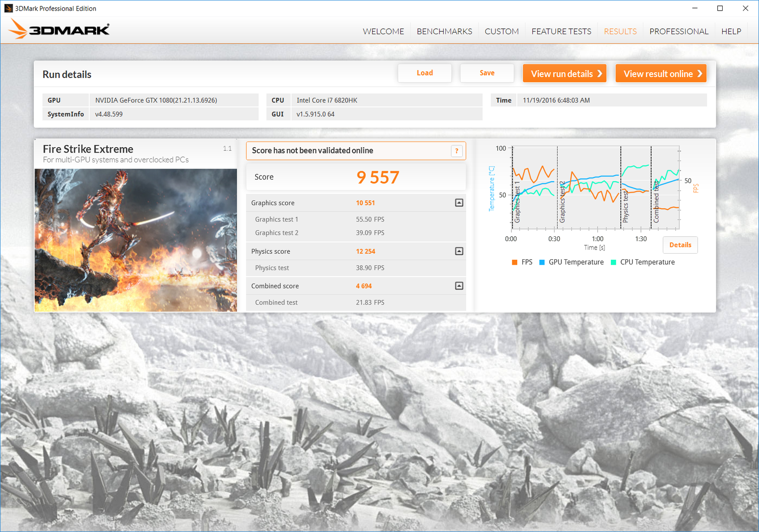Click the Combined score value 4 694
The height and width of the screenshot is (532, 759).
tap(364, 286)
